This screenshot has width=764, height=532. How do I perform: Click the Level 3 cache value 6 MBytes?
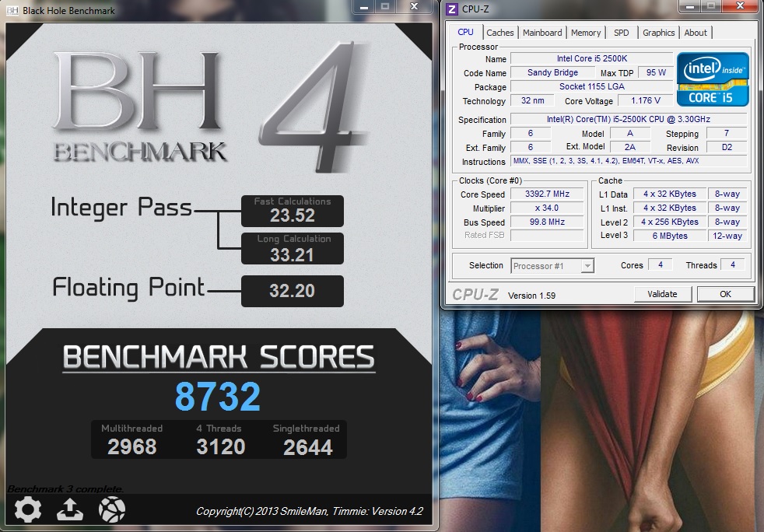coord(670,236)
